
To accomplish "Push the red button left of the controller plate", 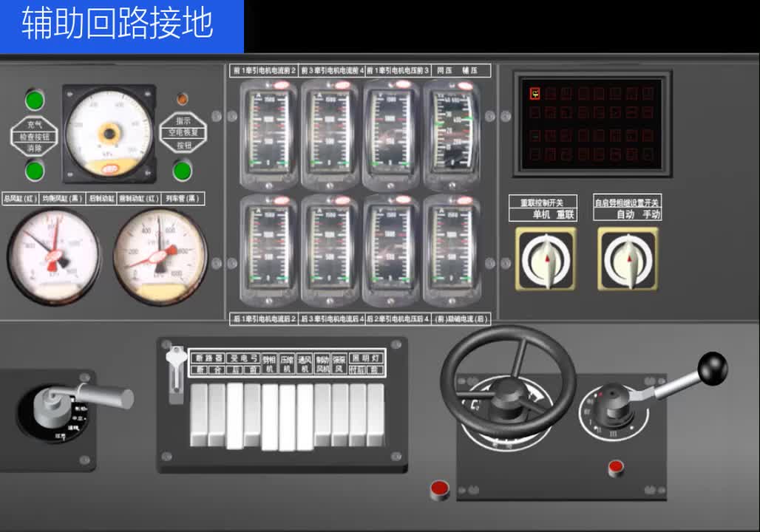I will (440, 489).
